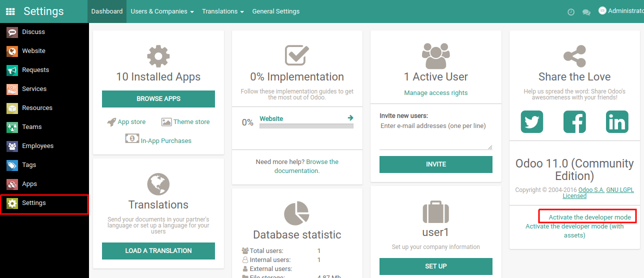Click the Administrator avatar icon
Screen dimensions: 644x278
[x=602, y=10]
